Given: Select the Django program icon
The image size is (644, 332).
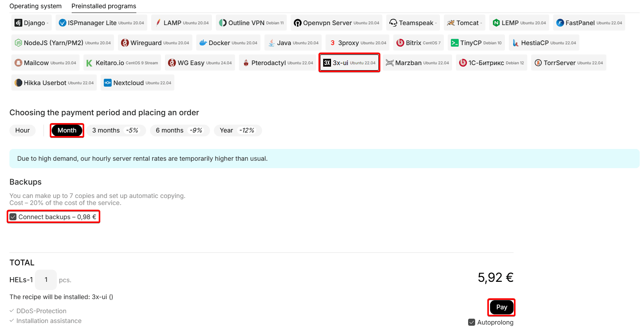Looking at the screenshot, I should [x=18, y=23].
